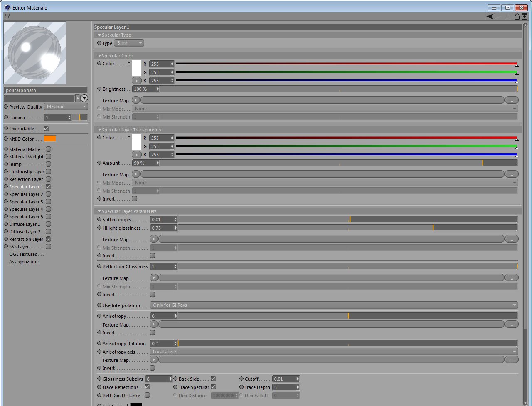Click the lock icon in the editor header
This screenshot has width=532, height=406.
click(x=517, y=17)
